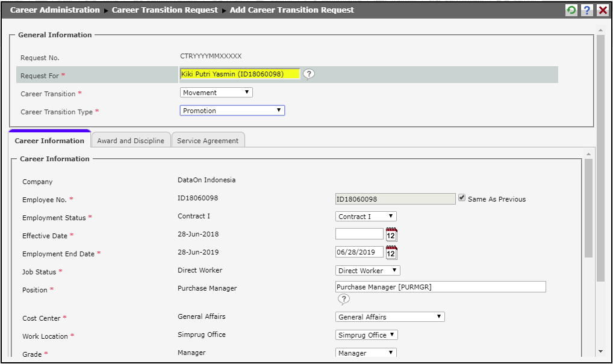Select the Cost Center General Affairs dropdown
The image size is (613, 364).
[x=390, y=317]
